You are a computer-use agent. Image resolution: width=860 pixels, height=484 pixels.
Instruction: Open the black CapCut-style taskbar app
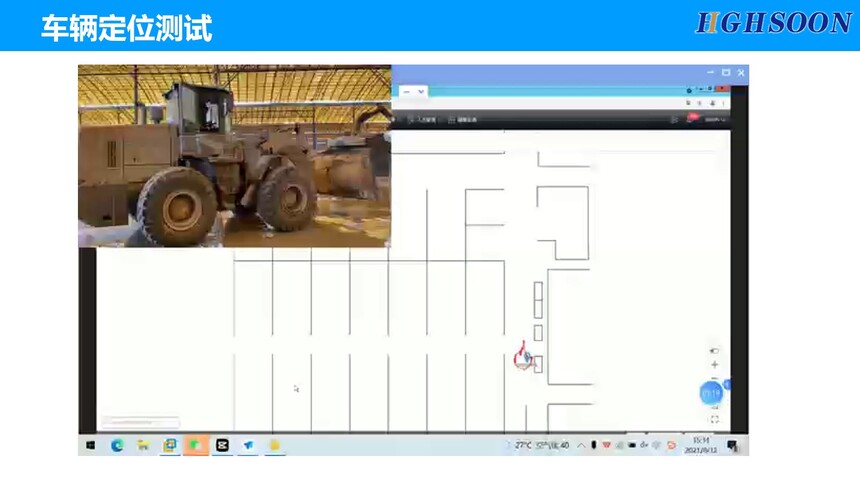[221, 445]
